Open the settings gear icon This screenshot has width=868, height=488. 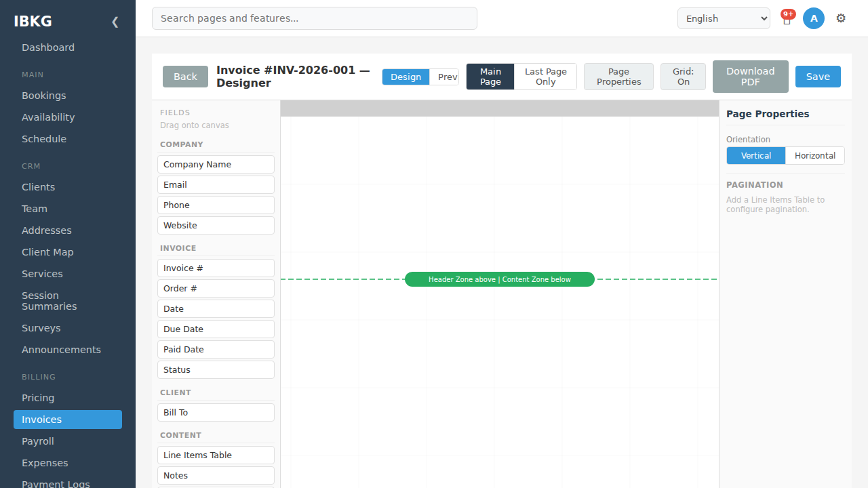[x=841, y=18]
